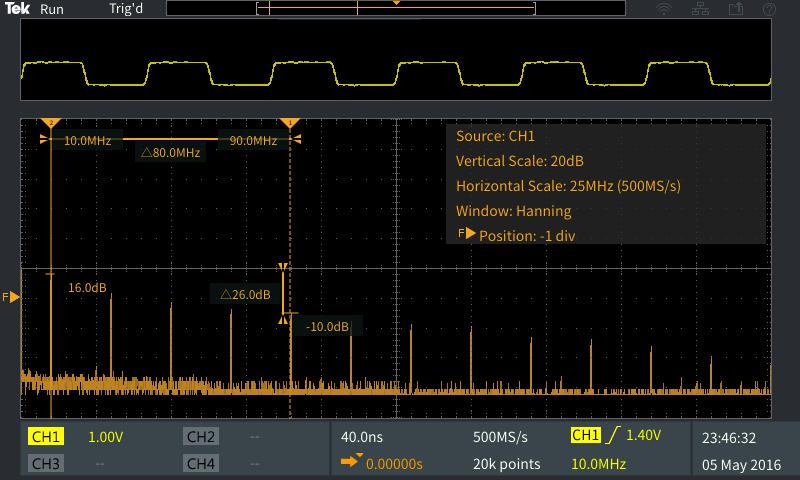The height and width of the screenshot is (480, 800).
Task: Click the yellow square wave trace
Action: point(396,73)
